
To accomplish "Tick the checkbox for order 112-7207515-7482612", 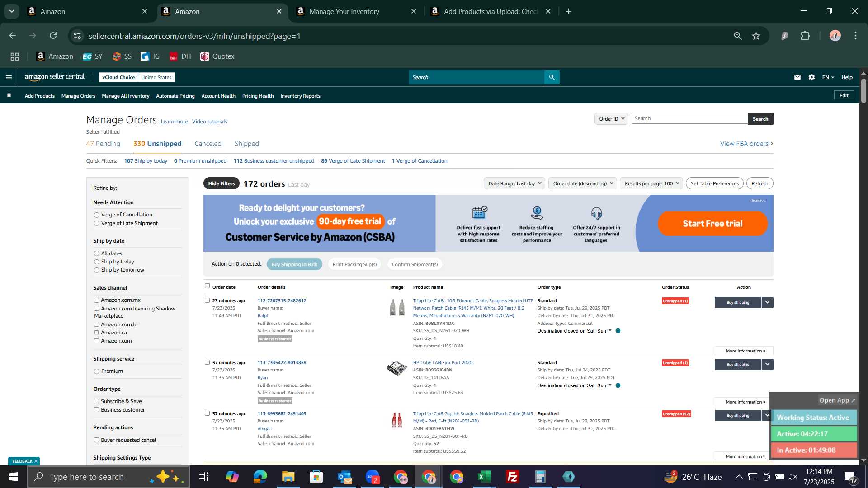I will pyautogui.click(x=207, y=300).
